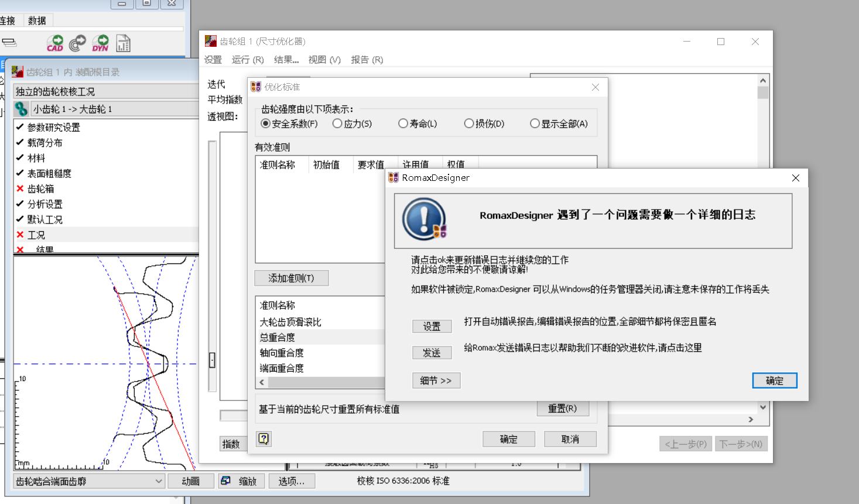This screenshot has height=504, width=859.
Task: Click the gear pair icon beside 小齿轮 1
Action: pos(21,109)
